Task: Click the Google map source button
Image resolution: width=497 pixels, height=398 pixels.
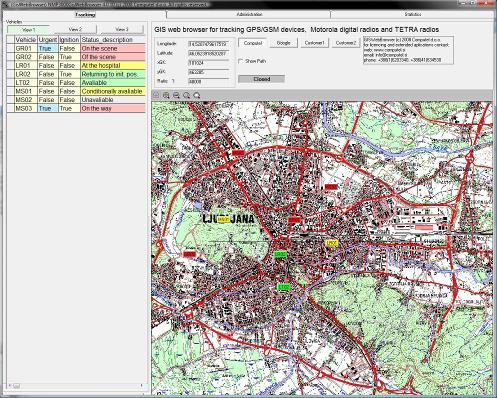Action: 283,43
